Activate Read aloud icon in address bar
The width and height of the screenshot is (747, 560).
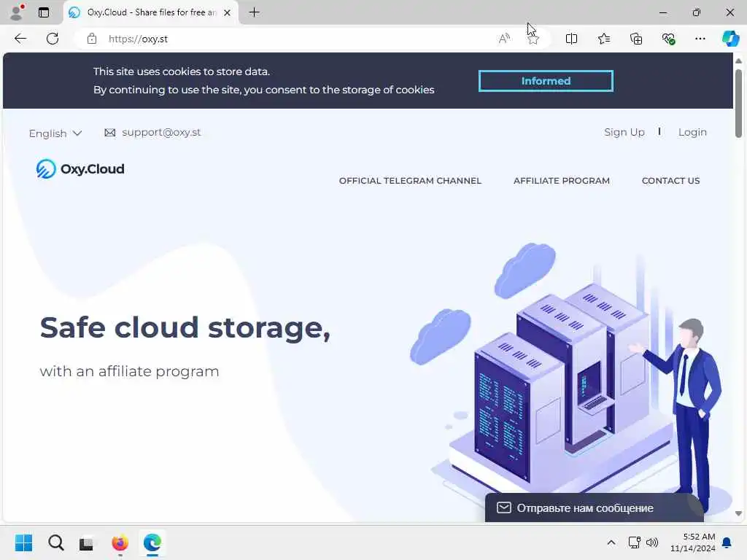[504, 39]
